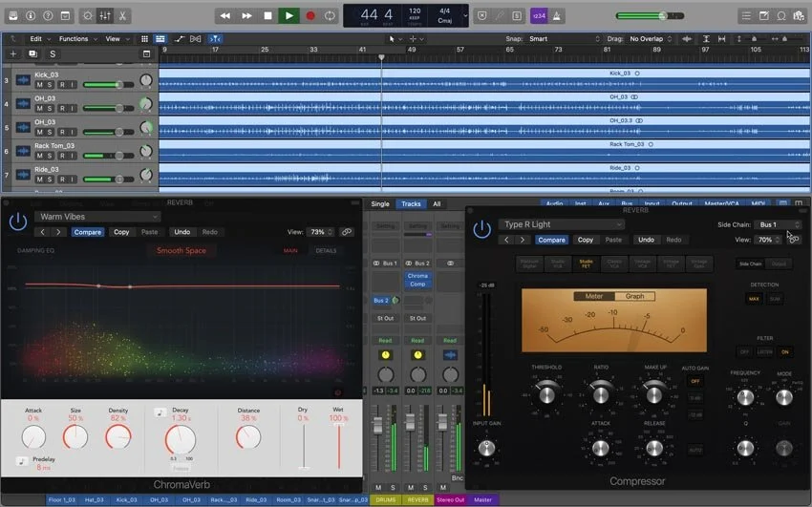Open the Snap Smart dropdown
The image size is (812, 507).
(x=564, y=39)
